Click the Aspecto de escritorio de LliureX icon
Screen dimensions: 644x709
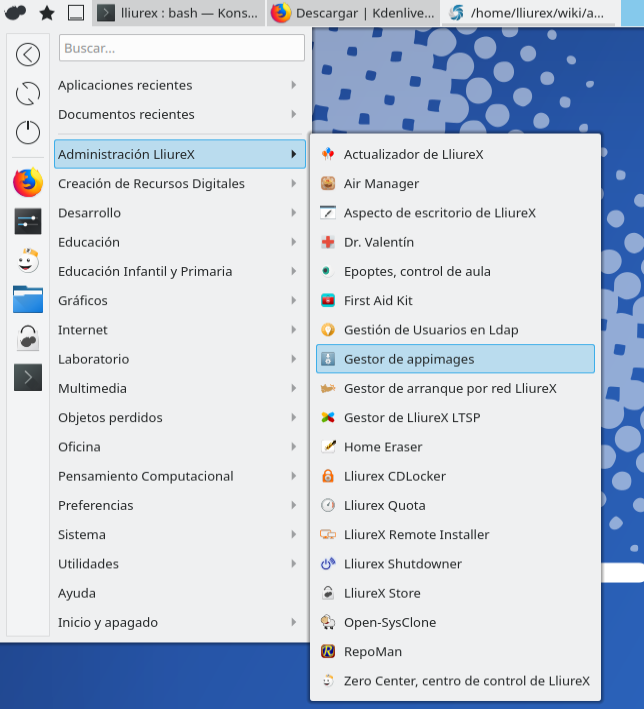(x=328, y=213)
